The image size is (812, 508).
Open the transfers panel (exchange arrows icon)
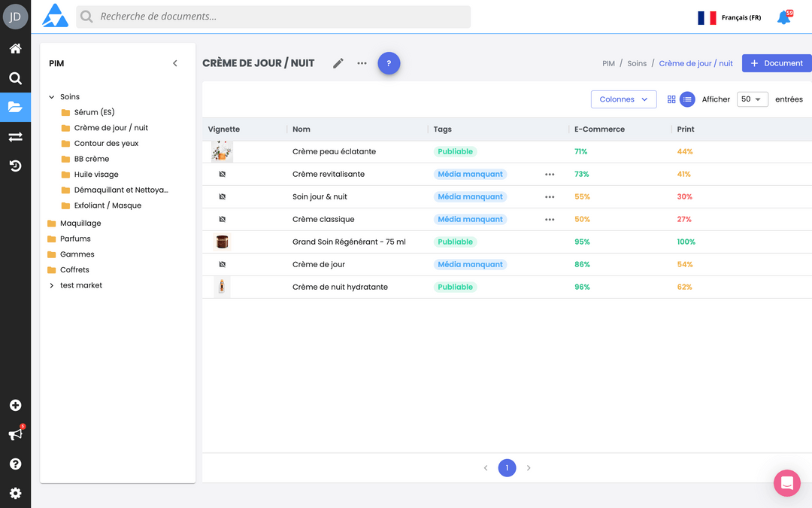(x=15, y=136)
